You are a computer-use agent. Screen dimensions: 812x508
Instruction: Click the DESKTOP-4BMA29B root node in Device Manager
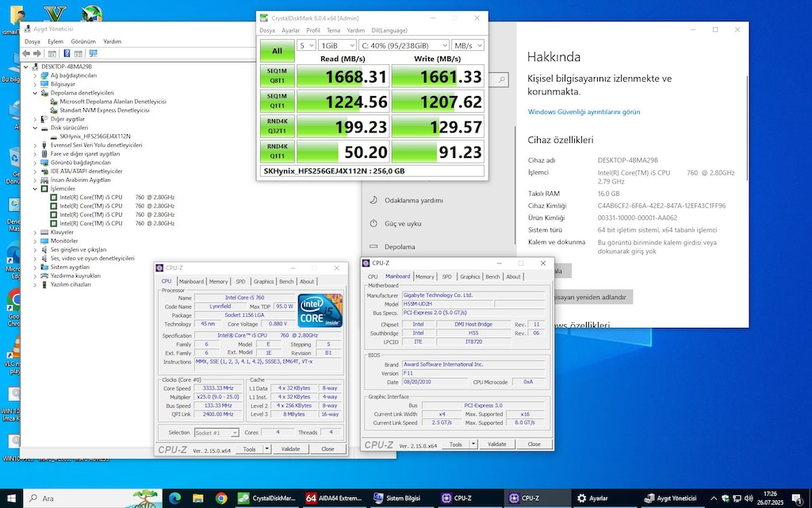67,67
